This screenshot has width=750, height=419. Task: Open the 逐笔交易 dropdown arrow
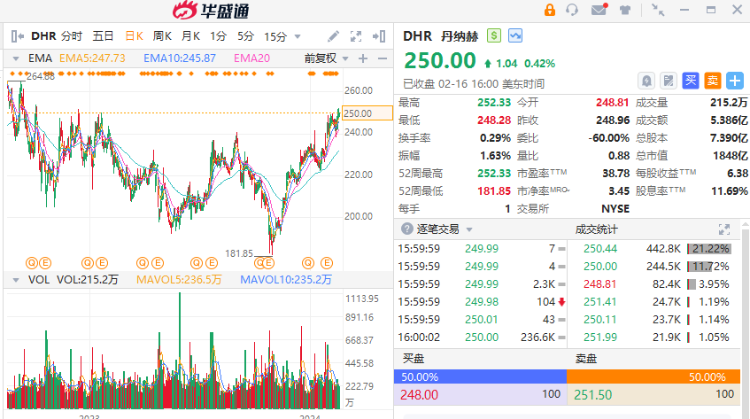[469, 230]
